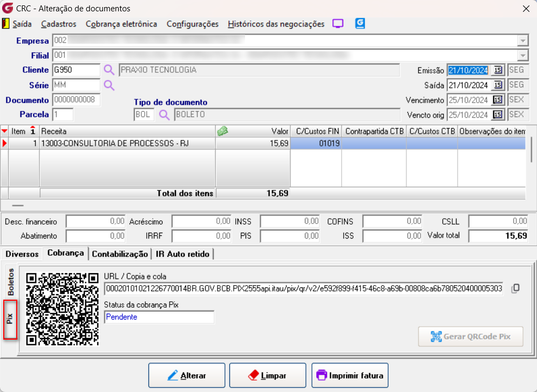Image resolution: width=537 pixels, height=392 pixels.
Task: Select the Cobrança tab
Action: point(65,253)
